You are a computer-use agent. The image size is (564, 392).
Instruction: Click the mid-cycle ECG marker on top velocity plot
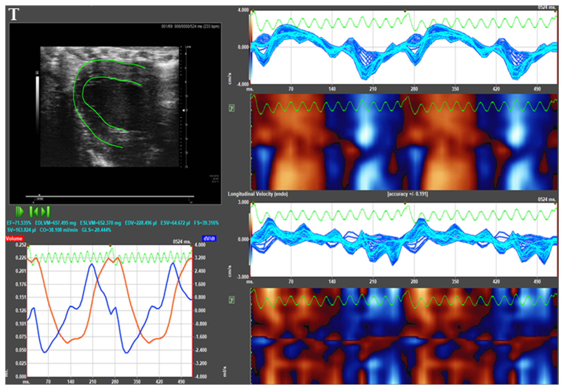pyautogui.click(x=405, y=11)
